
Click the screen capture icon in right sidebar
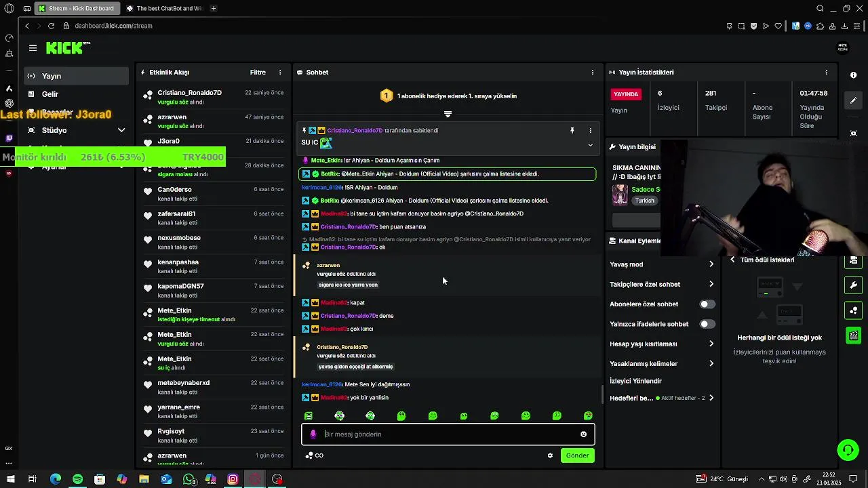pos(854,134)
